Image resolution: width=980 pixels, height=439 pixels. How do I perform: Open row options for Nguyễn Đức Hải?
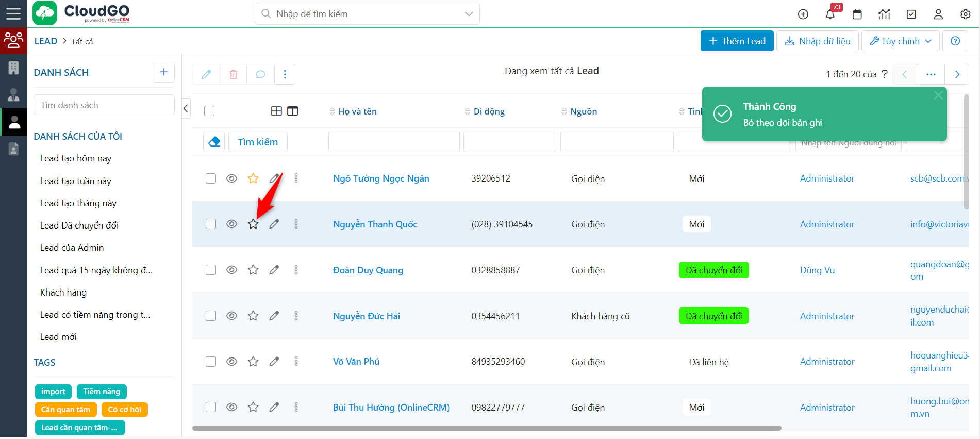point(296,316)
